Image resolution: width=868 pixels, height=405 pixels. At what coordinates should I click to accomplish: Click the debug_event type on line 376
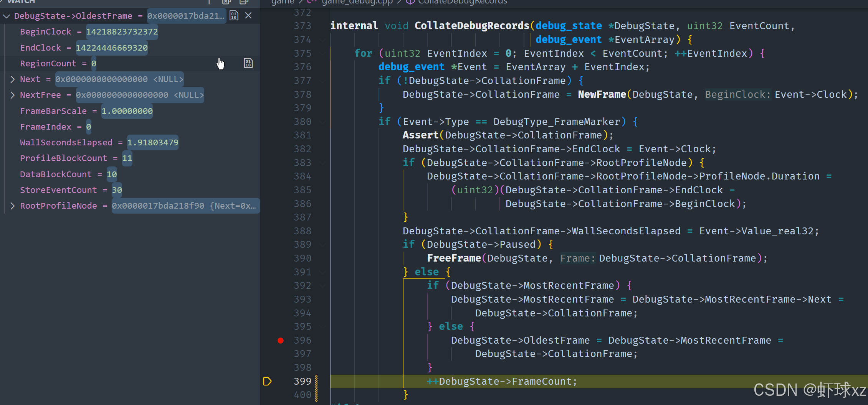click(x=412, y=67)
